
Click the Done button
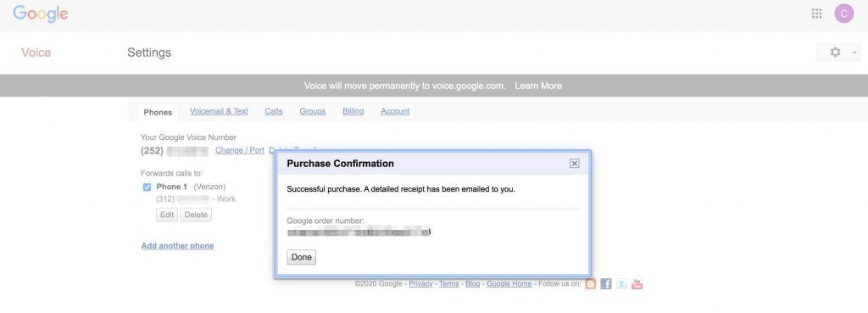point(301,257)
